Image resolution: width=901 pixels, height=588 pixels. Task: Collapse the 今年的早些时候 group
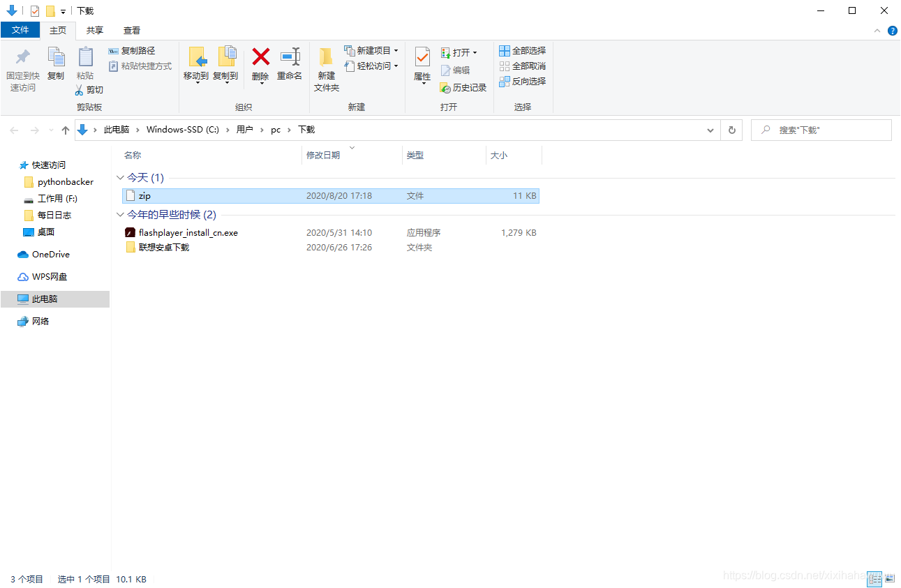(121, 215)
